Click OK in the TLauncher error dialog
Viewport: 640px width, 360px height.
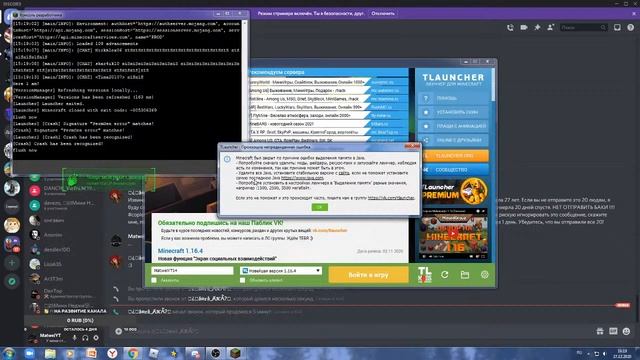click(x=320, y=207)
